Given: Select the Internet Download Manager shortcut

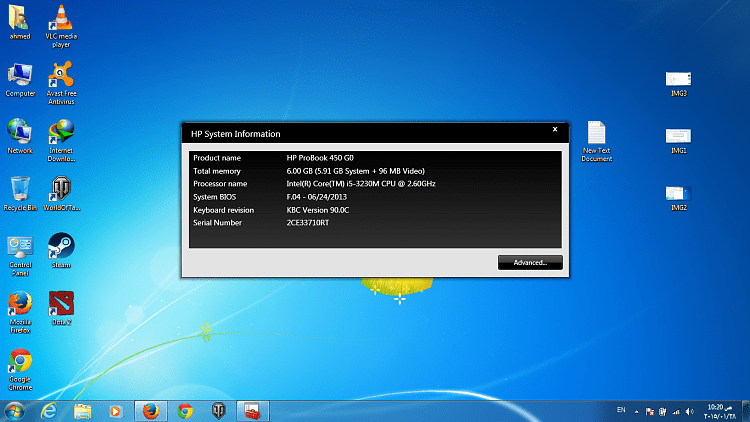Looking at the screenshot, I should pyautogui.click(x=61, y=141).
